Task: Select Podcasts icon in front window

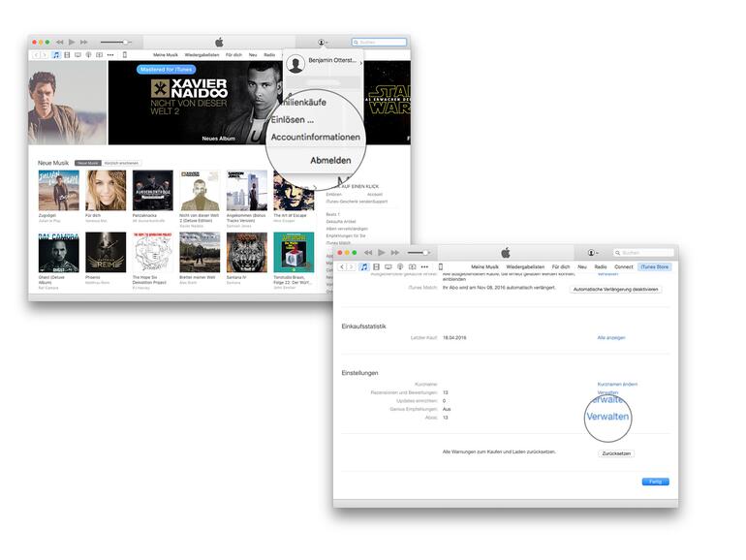Action: [x=400, y=266]
